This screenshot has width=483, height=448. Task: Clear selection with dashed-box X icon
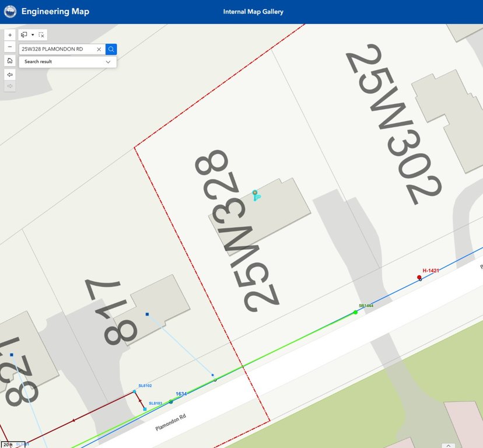tap(41, 35)
